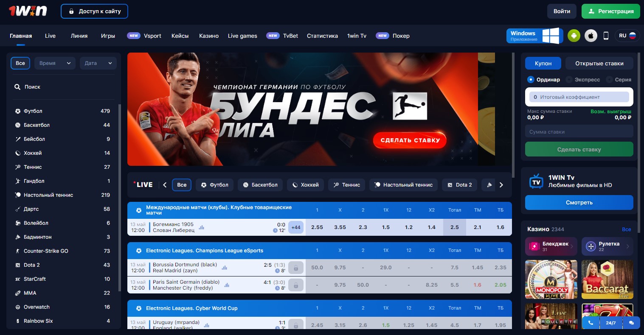Open the Apple iOS app icon

pyautogui.click(x=591, y=36)
